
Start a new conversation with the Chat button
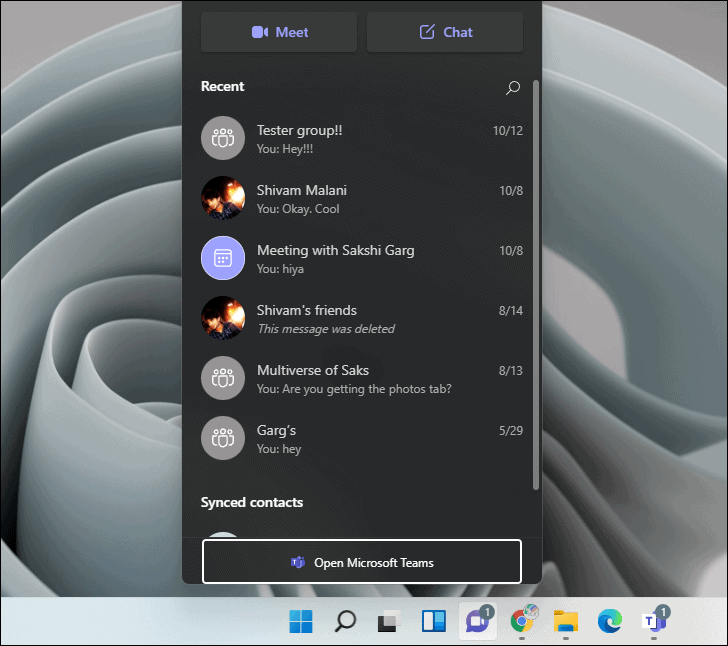click(x=445, y=32)
